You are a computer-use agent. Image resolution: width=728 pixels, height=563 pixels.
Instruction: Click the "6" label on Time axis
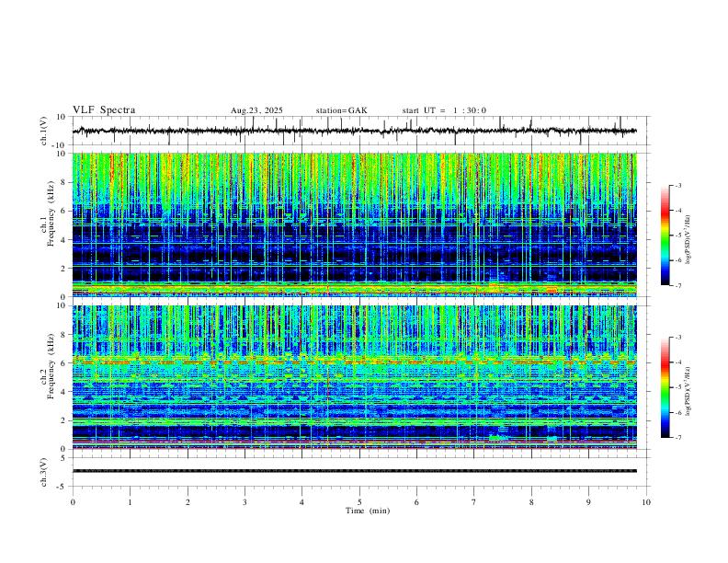pyautogui.click(x=416, y=502)
